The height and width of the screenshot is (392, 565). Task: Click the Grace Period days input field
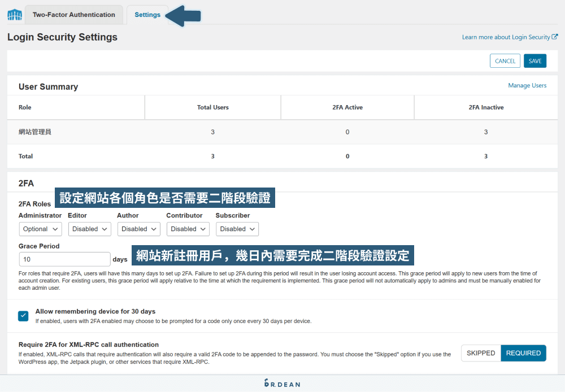coord(64,259)
